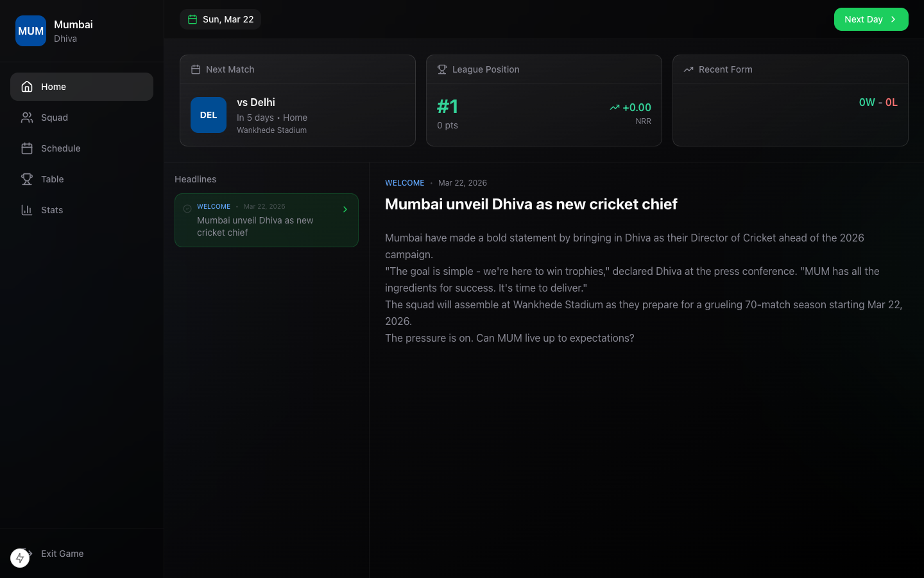The width and height of the screenshot is (924, 578).
Task: Switch to the Squad menu entry
Action: [55, 118]
